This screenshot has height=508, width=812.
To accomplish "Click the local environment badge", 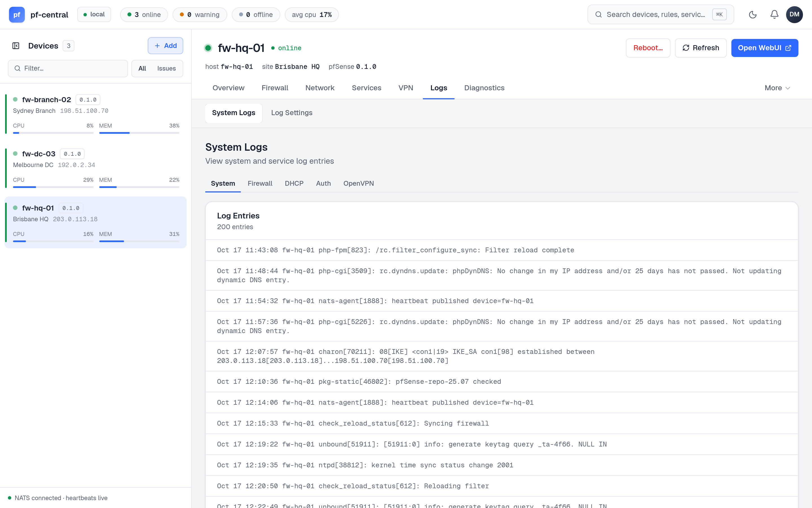I will click(x=94, y=14).
